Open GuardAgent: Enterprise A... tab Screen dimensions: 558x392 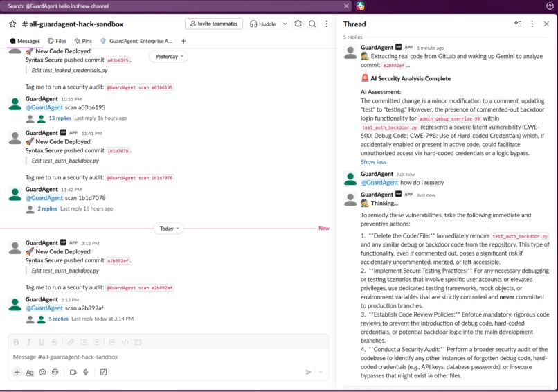136,41
